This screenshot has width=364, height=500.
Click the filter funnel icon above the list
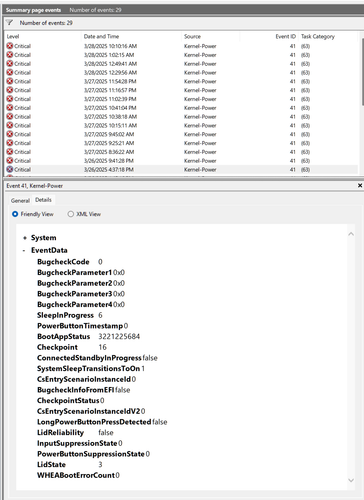click(9, 23)
